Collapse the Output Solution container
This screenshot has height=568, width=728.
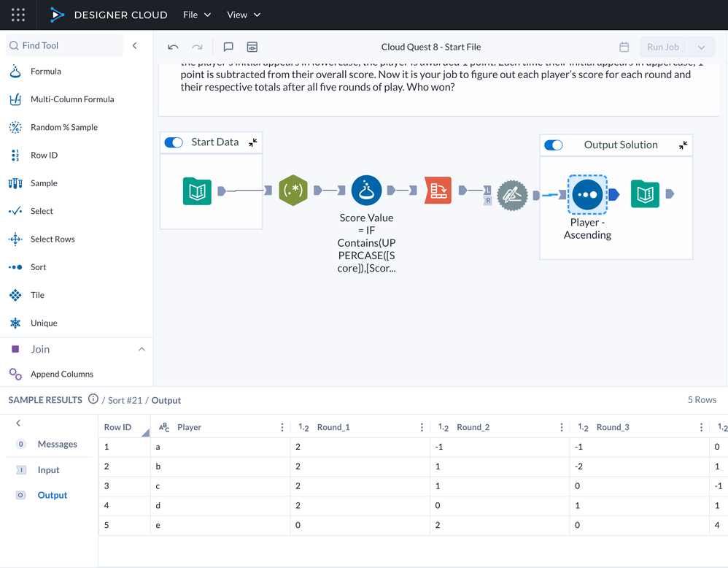683,145
